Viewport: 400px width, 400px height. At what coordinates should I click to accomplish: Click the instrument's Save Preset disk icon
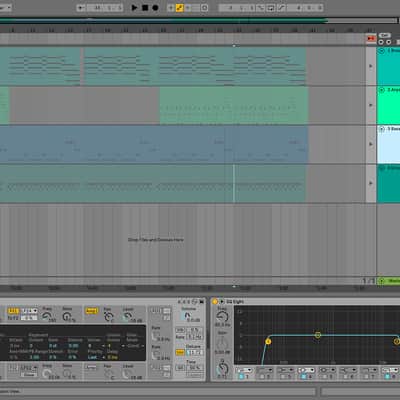coord(202,302)
